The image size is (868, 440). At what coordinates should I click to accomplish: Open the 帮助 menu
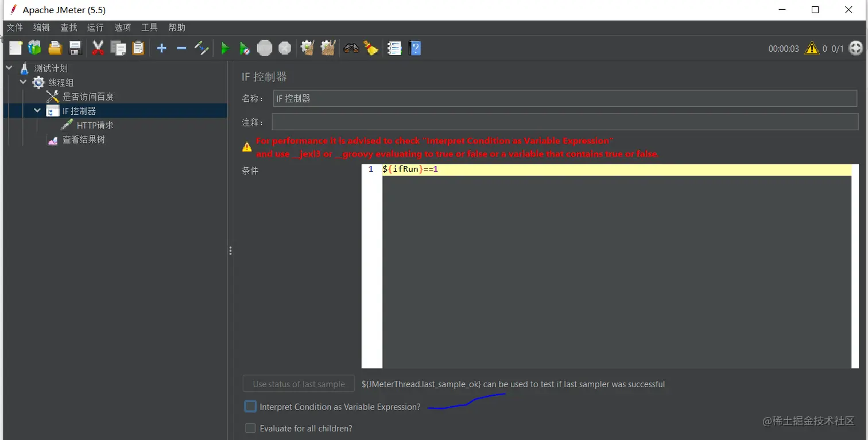click(x=177, y=28)
